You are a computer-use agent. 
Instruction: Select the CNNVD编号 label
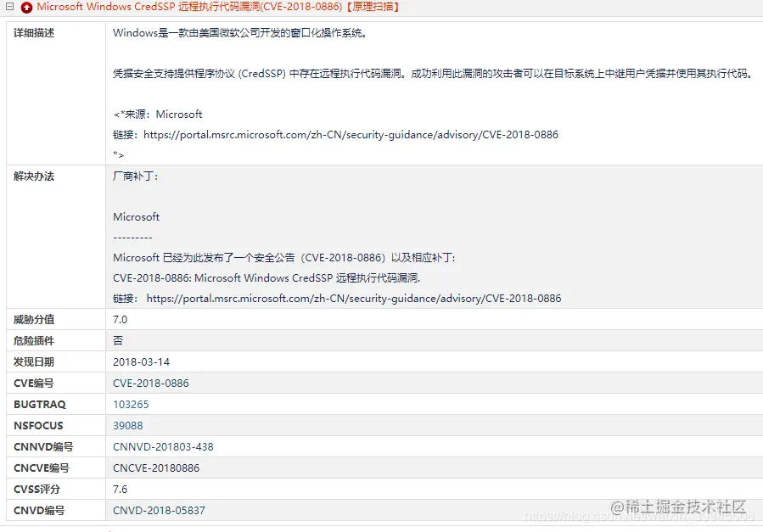tap(44, 447)
